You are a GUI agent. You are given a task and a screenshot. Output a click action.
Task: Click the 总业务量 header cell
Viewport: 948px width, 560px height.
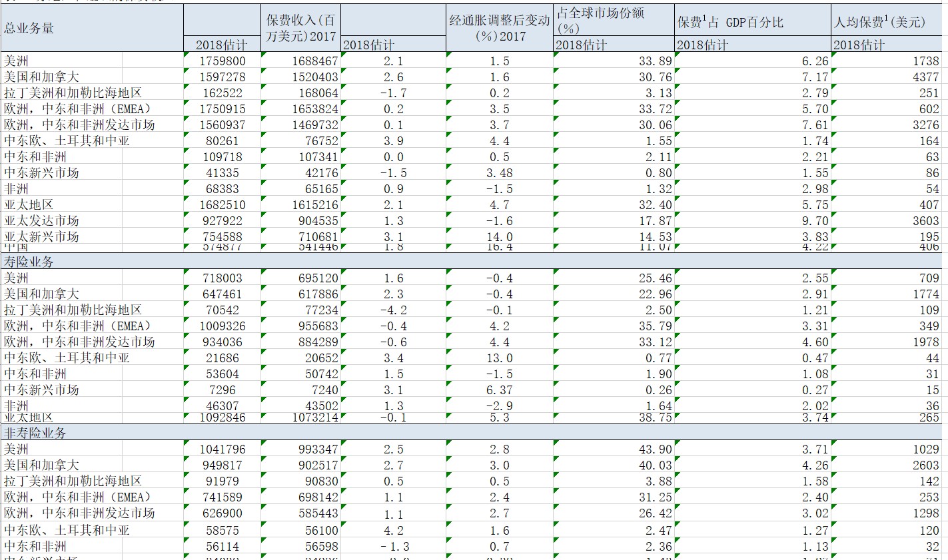coord(29,28)
